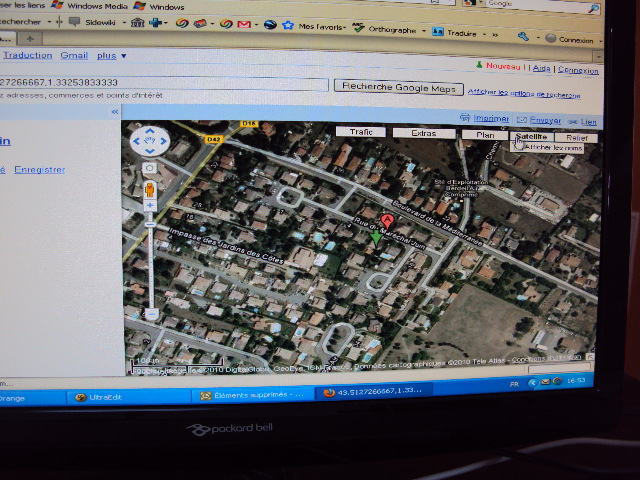This screenshot has height=480, width=640.
Task: Click the map zoom slider track
Action: pyautogui.click(x=151, y=260)
